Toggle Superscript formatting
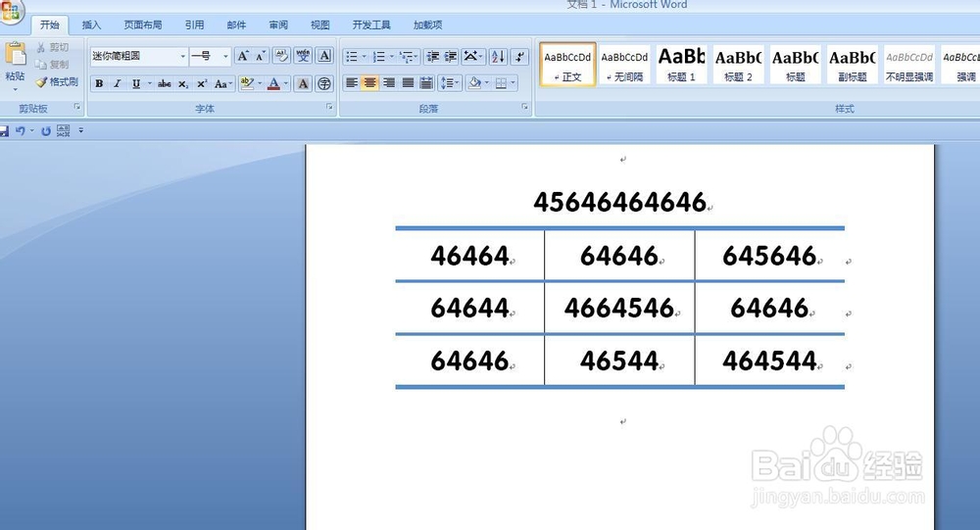 pos(202,83)
